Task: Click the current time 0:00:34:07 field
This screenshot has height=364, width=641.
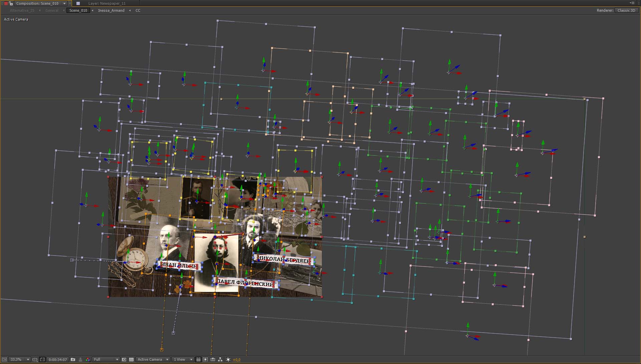Action: click(x=57, y=359)
